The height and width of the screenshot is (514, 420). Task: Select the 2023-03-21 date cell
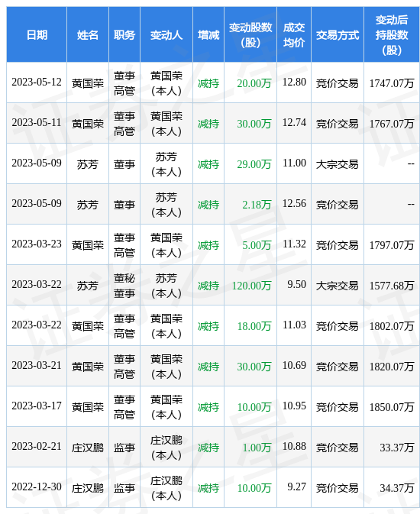(x=37, y=366)
